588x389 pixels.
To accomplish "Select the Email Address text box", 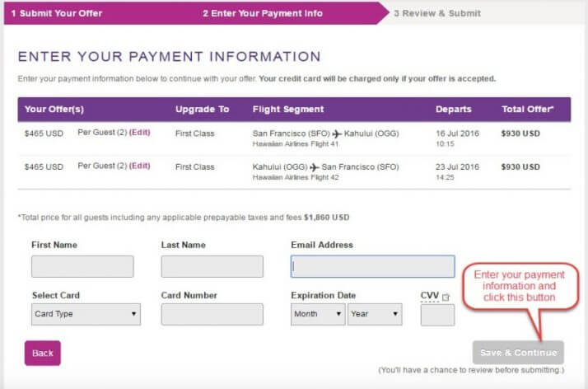I will [x=372, y=266].
